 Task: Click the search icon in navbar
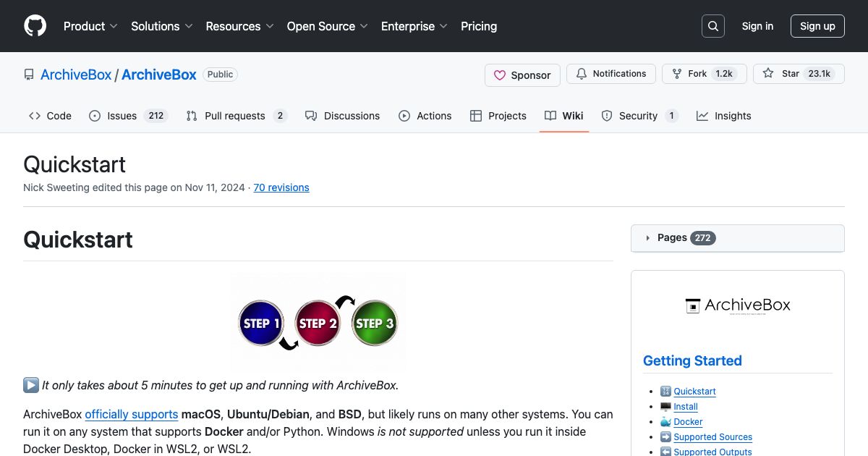click(x=712, y=25)
